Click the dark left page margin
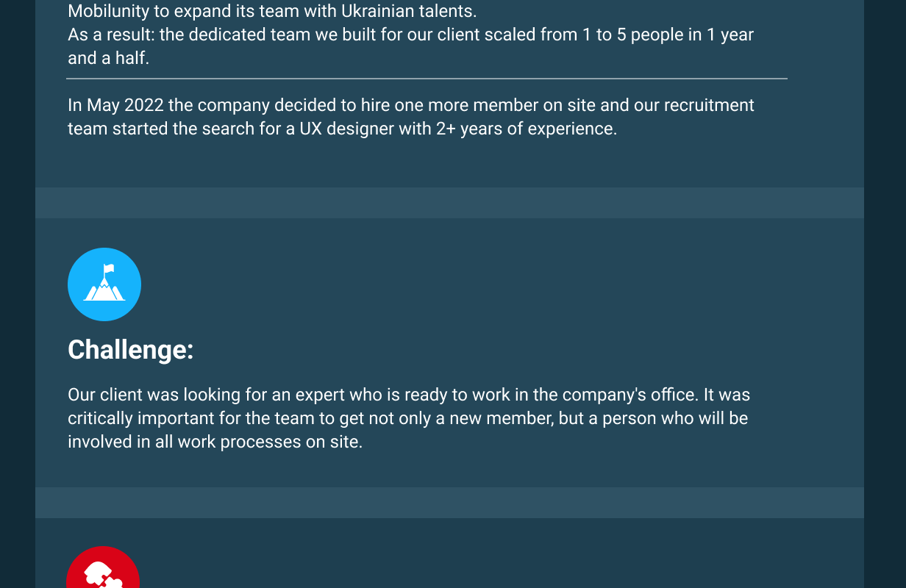906x588 pixels. click(18, 294)
